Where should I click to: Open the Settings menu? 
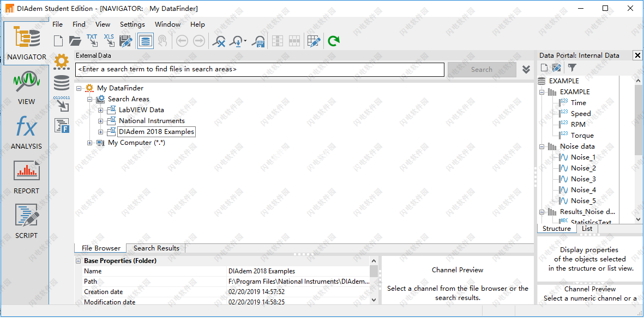133,25
